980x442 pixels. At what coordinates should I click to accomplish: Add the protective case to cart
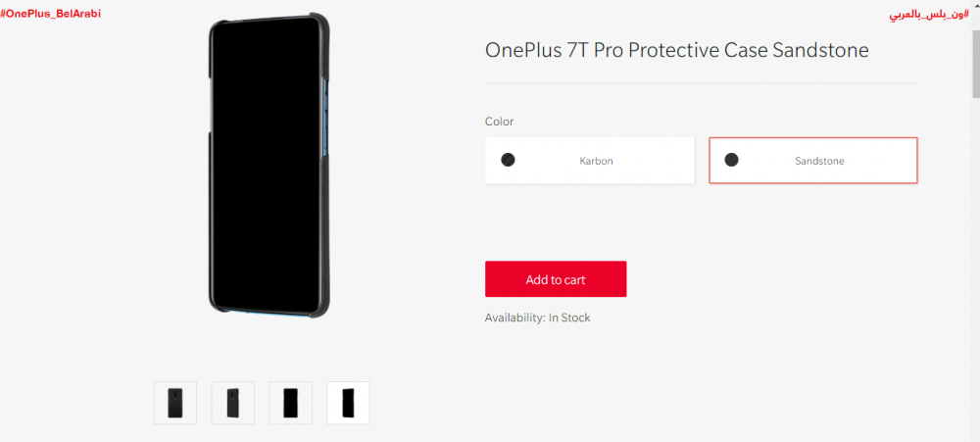pyautogui.click(x=556, y=279)
